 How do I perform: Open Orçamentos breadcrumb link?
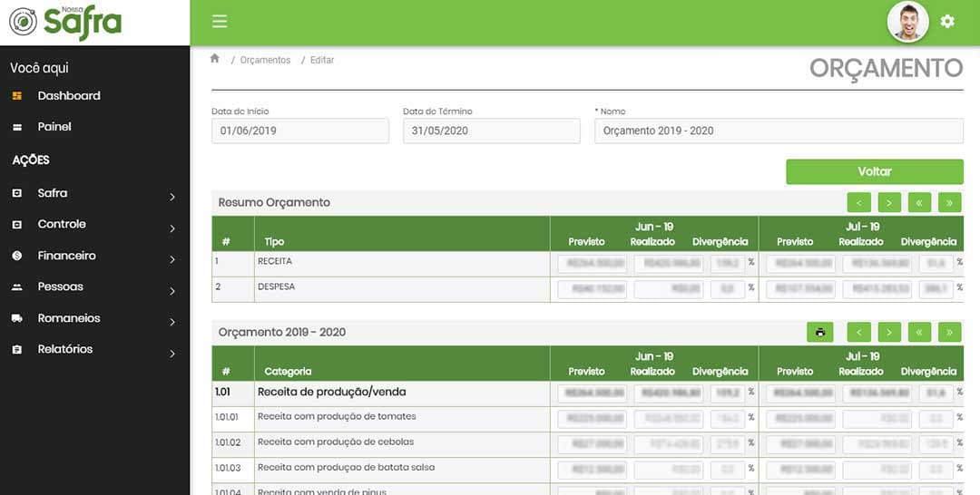[x=265, y=60]
